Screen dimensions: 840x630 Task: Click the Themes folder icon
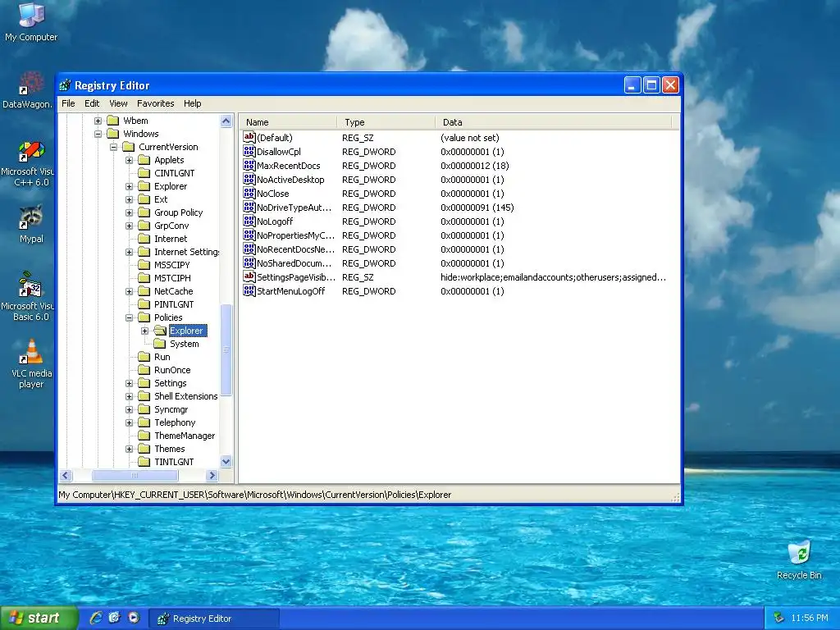(144, 449)
